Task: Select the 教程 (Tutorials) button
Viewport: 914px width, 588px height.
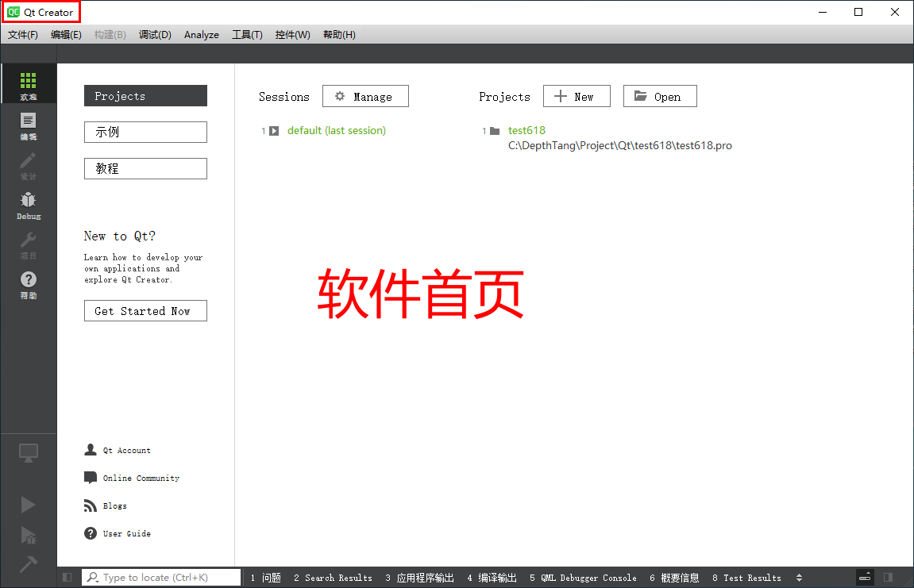Action: click(146, 168)
